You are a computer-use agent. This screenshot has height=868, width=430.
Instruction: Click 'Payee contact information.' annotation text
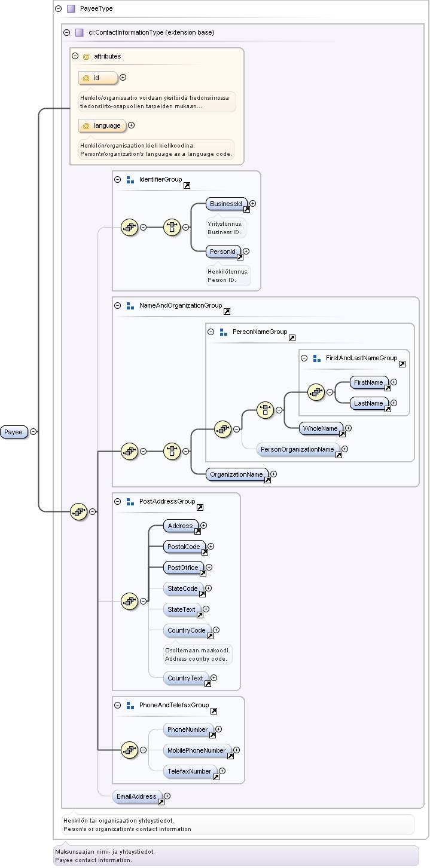93,860
